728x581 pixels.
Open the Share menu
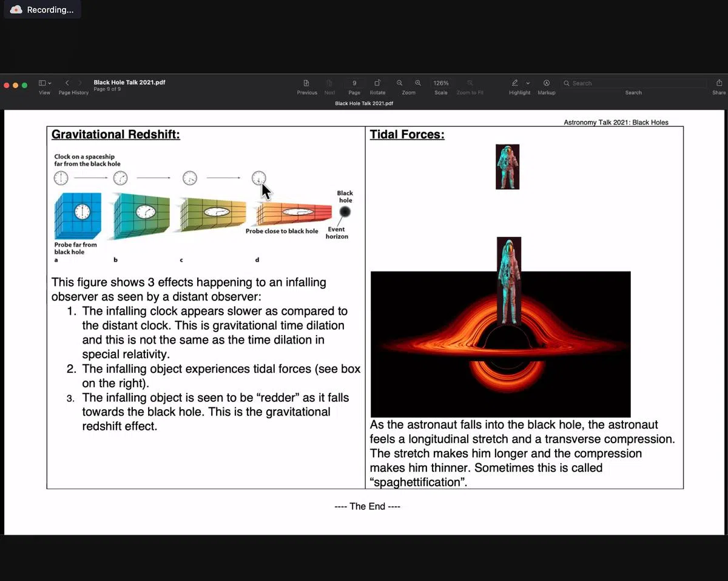coord(719,83)
